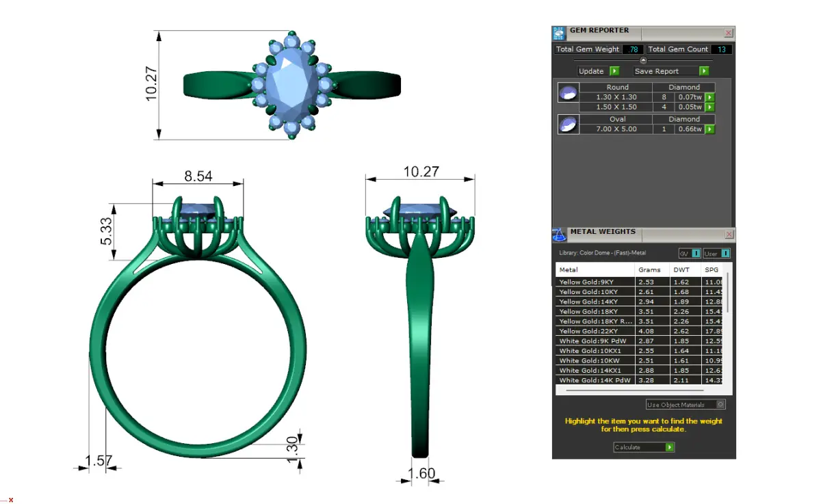Select the White Gold:14K PdW row
Viewport: 821px width, 504px height.
[x=640, y=380]
